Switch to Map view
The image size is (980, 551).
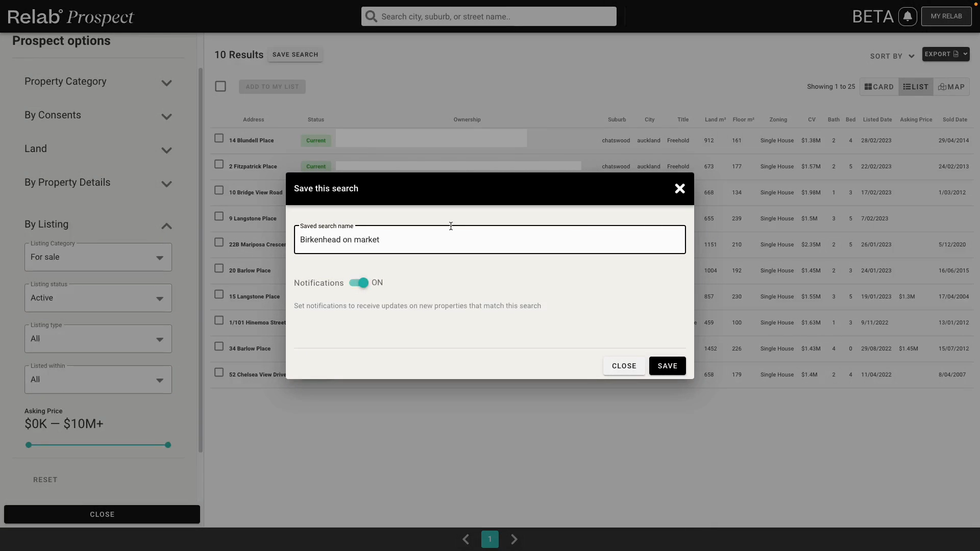[951, 86]
